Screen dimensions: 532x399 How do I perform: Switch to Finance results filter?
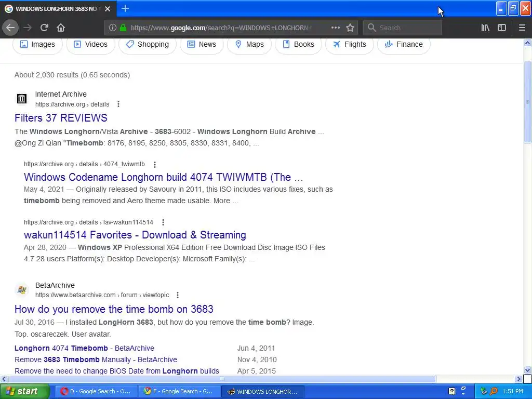pyautogui.click(x=404, y=45)
